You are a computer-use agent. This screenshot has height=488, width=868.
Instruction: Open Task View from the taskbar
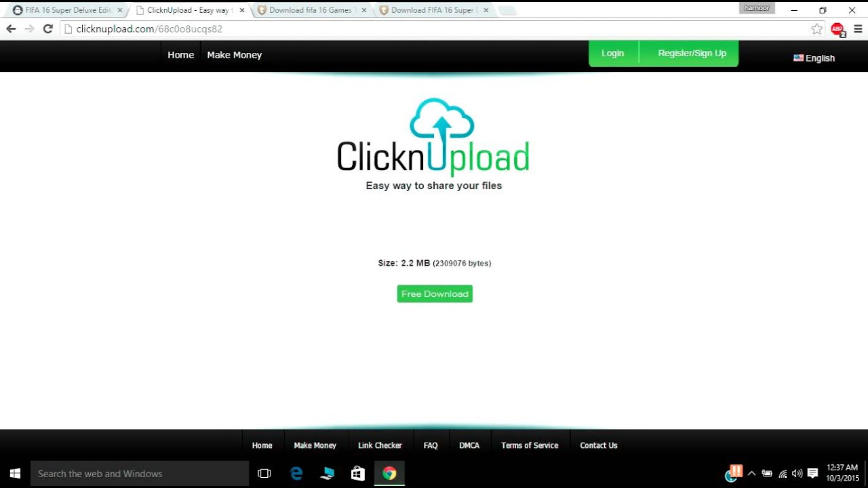click(x=264, y=474)
